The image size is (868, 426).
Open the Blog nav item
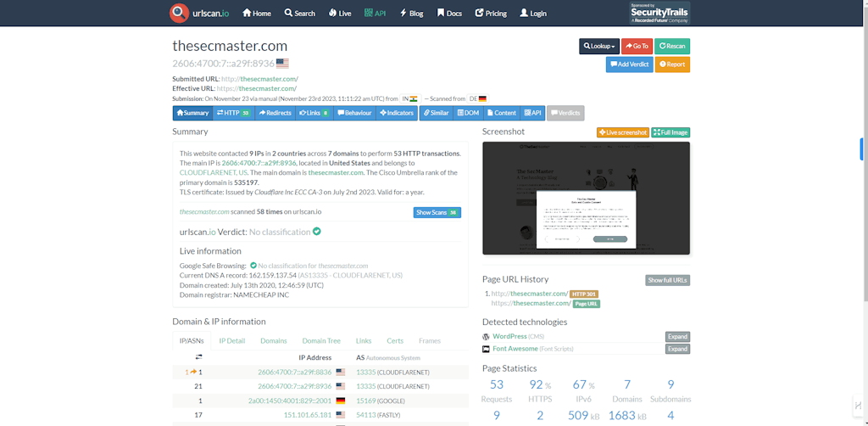[411, 14]
